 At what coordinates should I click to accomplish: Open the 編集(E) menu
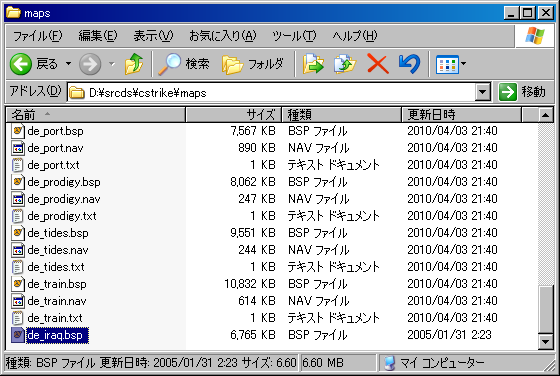(98, 36)
